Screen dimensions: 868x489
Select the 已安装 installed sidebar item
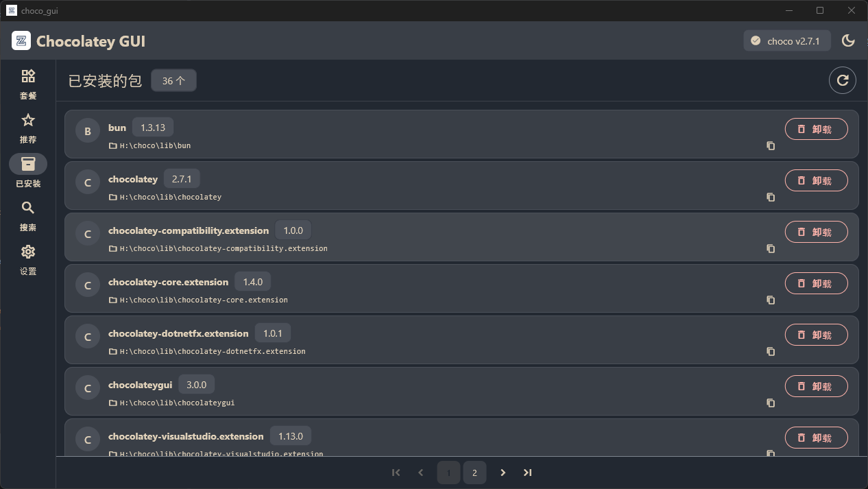tap(28, 172)
